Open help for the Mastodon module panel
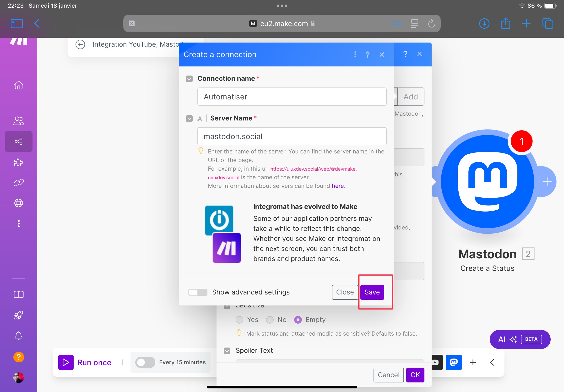 click(405, 54)
